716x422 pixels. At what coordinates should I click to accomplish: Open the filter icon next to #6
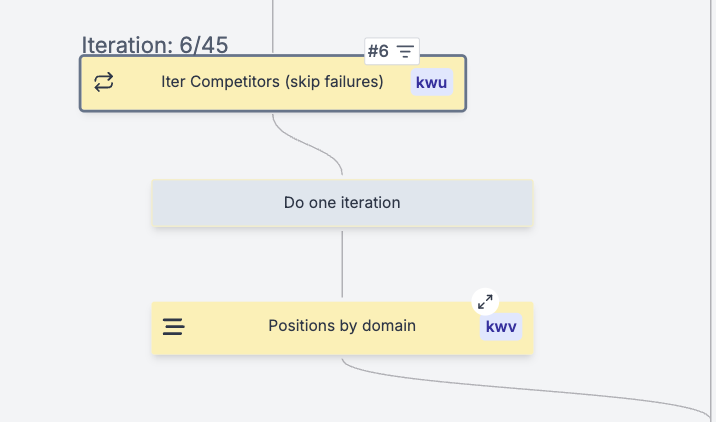pos(405,51)
